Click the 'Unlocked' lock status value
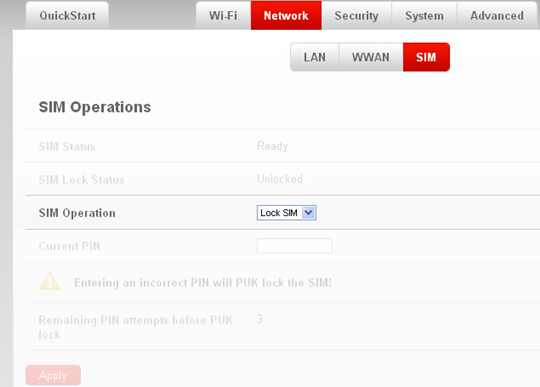The image size is (540, 387). (x=280, y=179)
